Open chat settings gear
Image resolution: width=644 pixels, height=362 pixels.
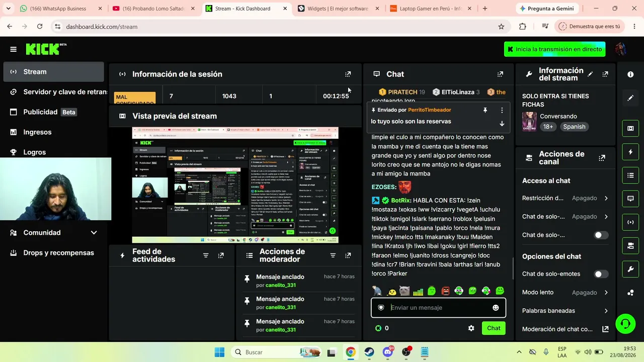pyautogui.click(x=471, y=328)
